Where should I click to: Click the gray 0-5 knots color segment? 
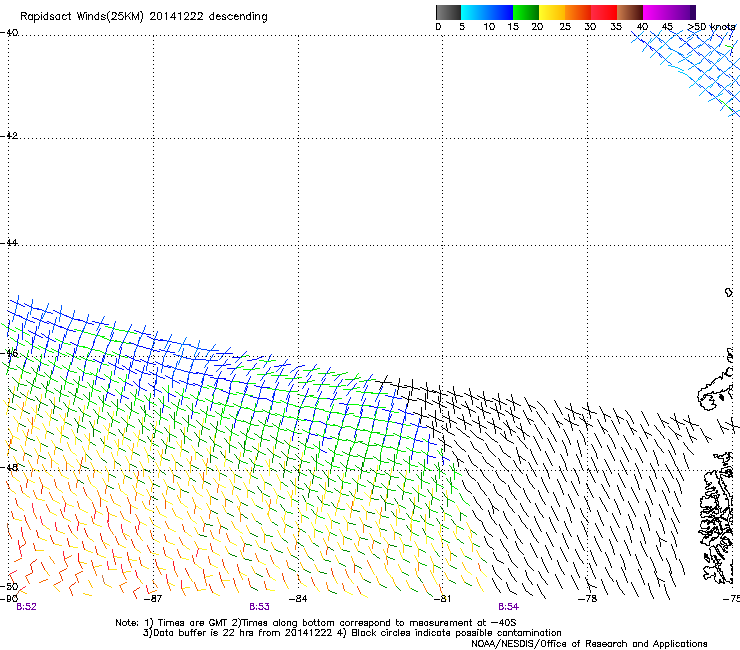(448, 12)
